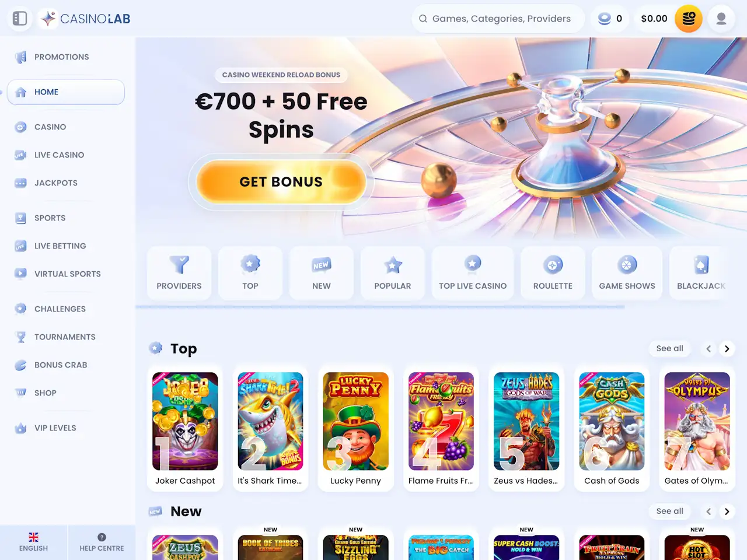The height and width of the screenshot is (560, 747).
Task: Show next games in New row
Action: pyautogui.click(x=727, y=512)
